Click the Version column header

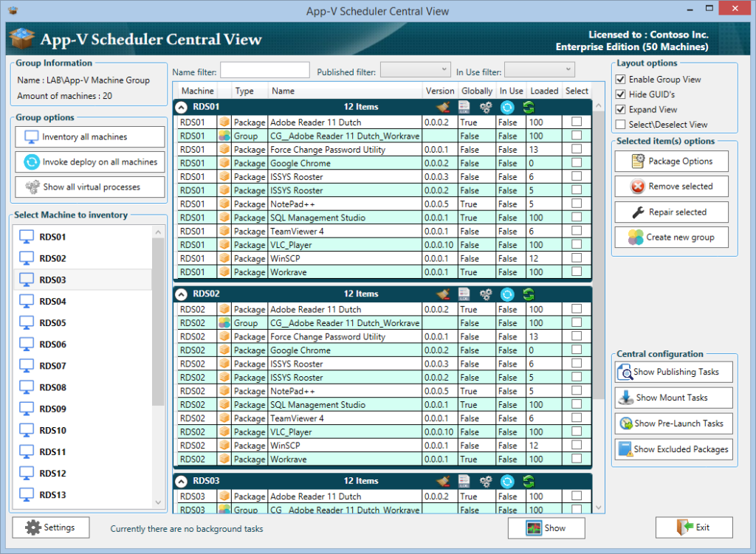440,91
